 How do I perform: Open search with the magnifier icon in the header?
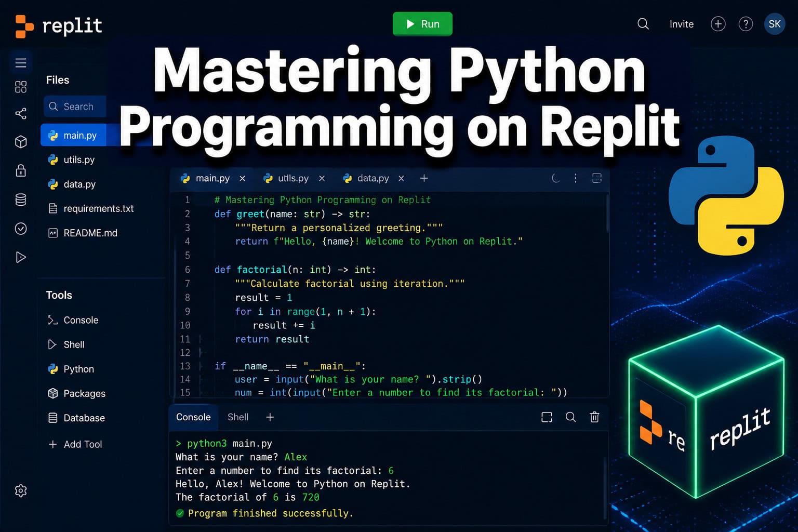643,24
